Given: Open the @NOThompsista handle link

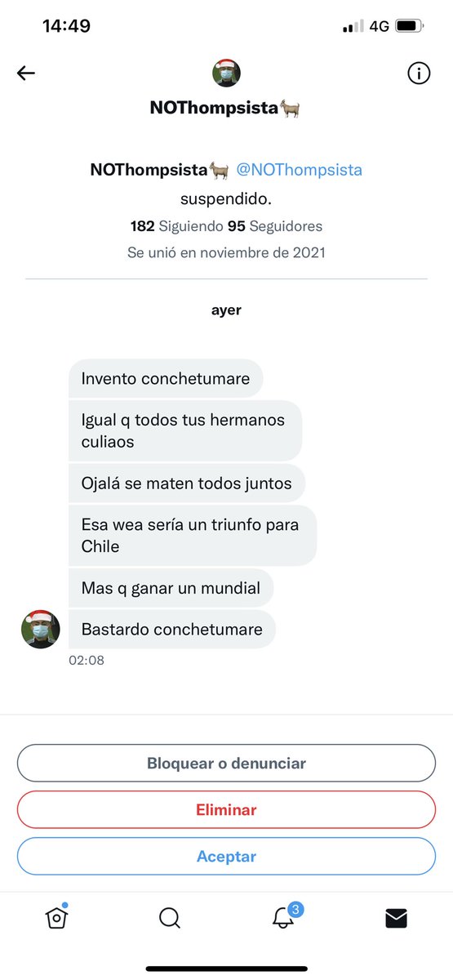Looking at the screenshot, I should 299,170.
